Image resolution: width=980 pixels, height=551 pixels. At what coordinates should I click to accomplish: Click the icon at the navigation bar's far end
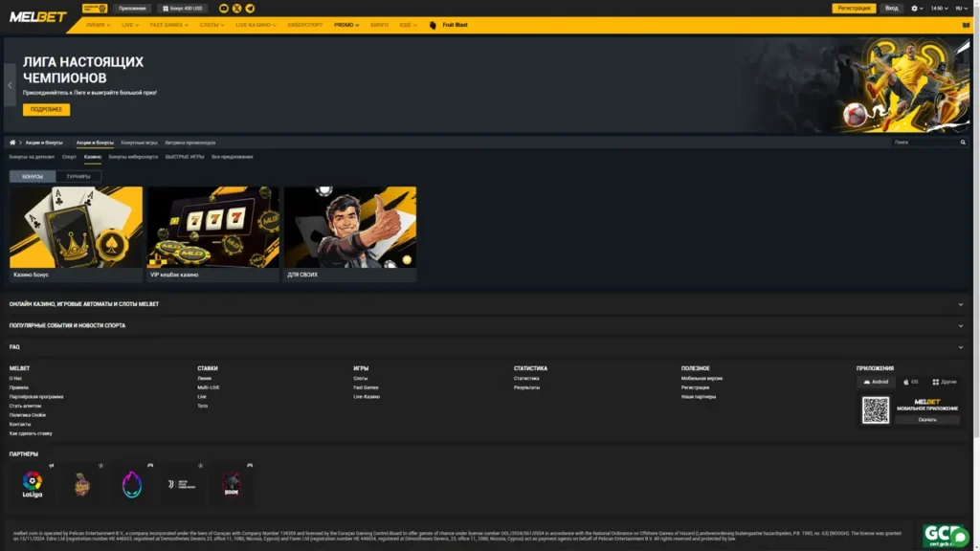click(x=966, y=25)
